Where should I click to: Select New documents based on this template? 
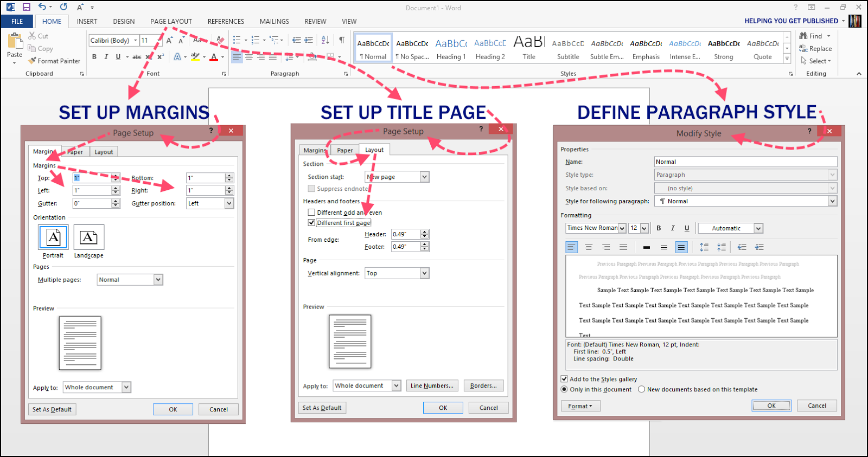(x=642, y=389)
